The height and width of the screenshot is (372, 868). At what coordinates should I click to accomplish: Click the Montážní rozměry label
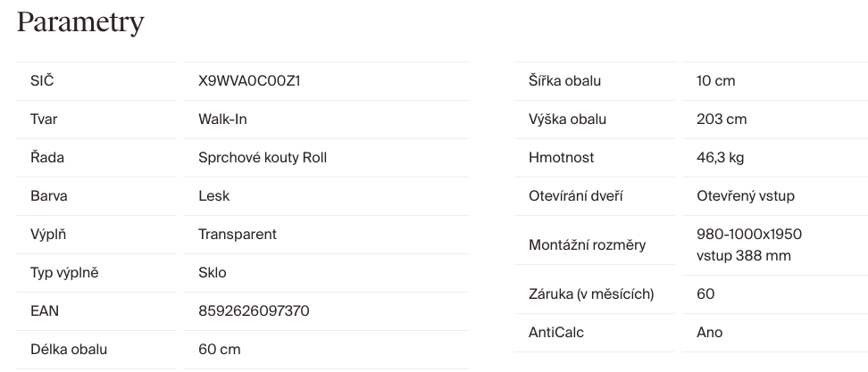[587, 245]
